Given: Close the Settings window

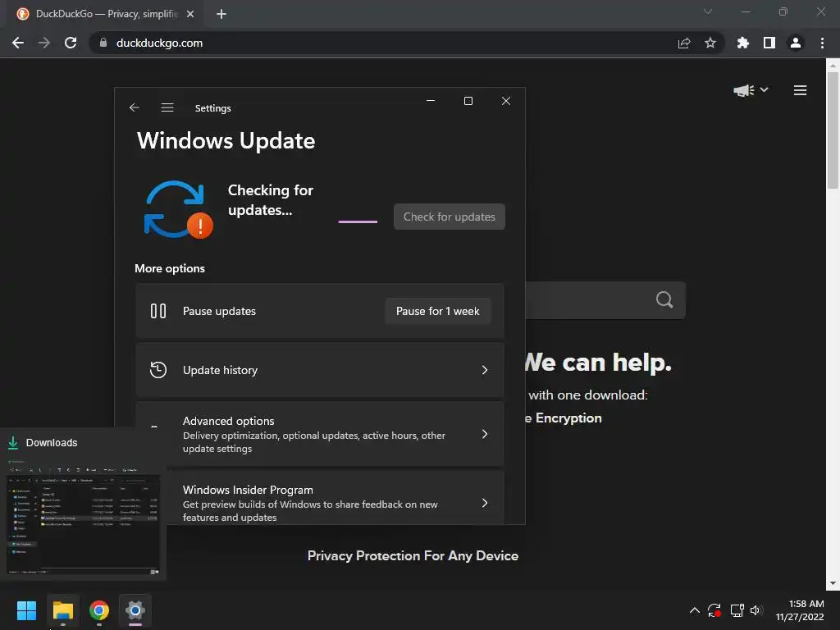Looking at the screenshot, I should [505, 101].
